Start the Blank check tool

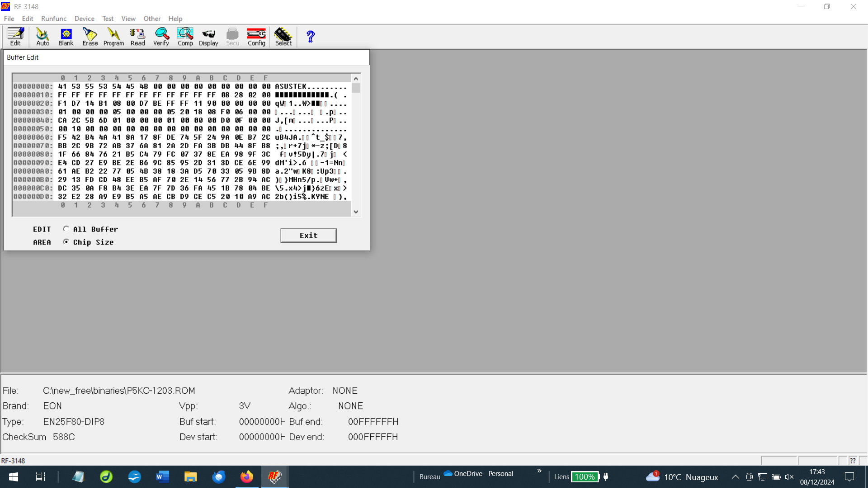(66, 37)
